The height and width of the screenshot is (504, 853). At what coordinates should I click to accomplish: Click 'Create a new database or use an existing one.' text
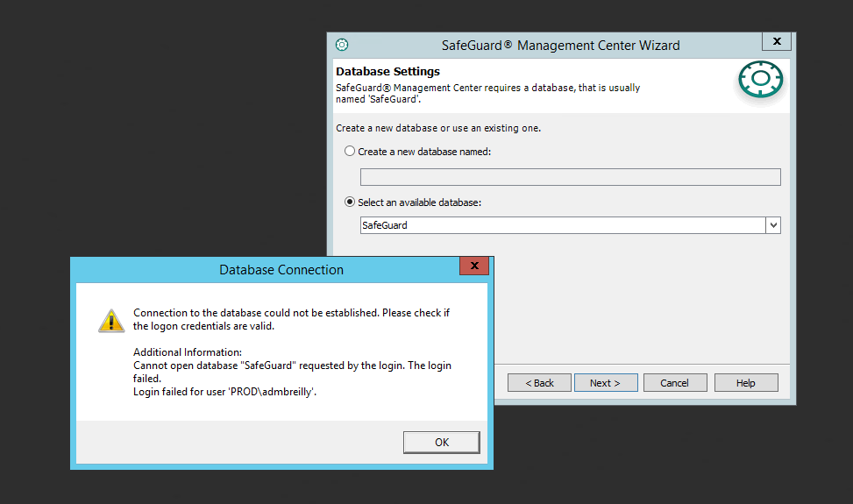click(438, 128)
